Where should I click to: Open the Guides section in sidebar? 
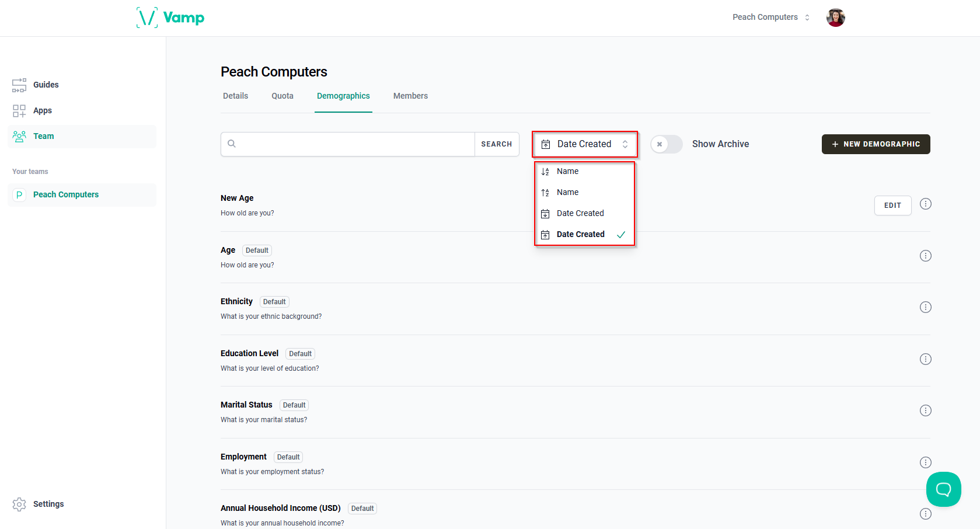point(46,85)
